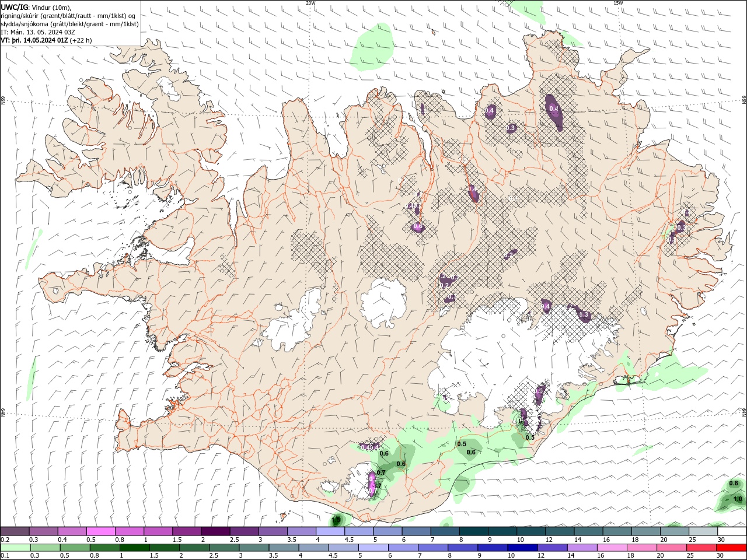Click the '66N' latitude label on the left edge

click(x=3, y=101)
